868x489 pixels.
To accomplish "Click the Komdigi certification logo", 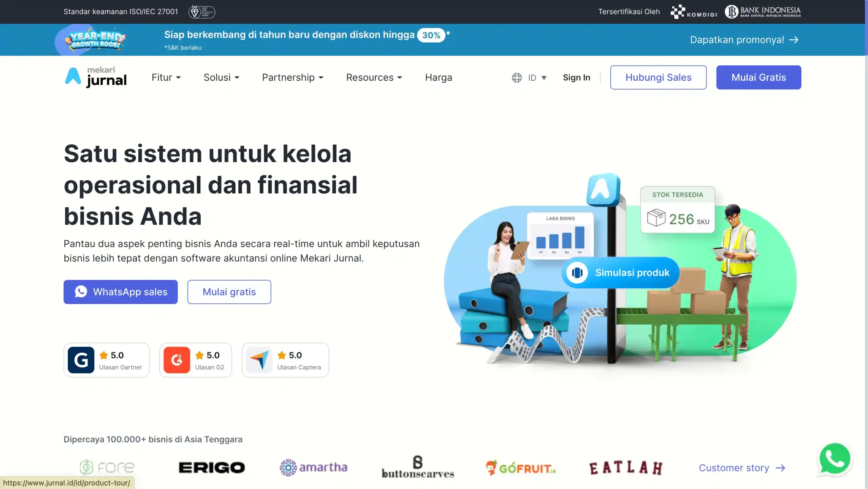I will coord(693,12).
